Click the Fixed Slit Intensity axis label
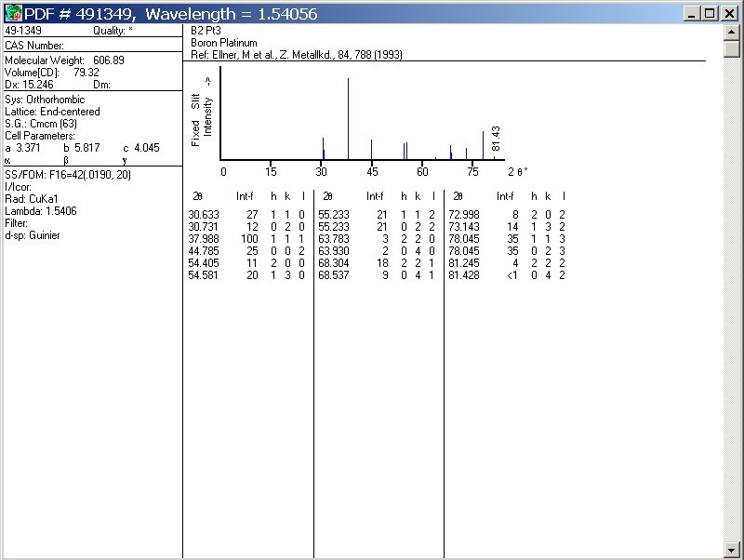This screenshot has height=560, width=744. point(202,113)
